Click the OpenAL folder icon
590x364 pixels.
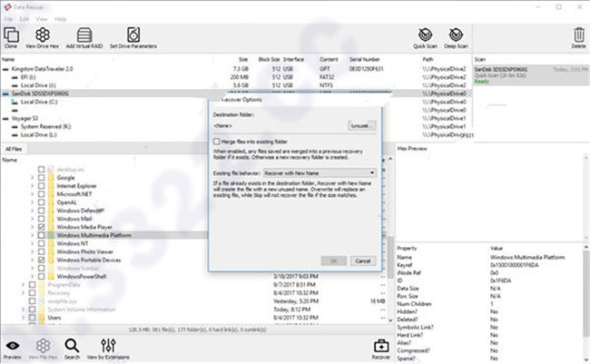tap(52, 202)
